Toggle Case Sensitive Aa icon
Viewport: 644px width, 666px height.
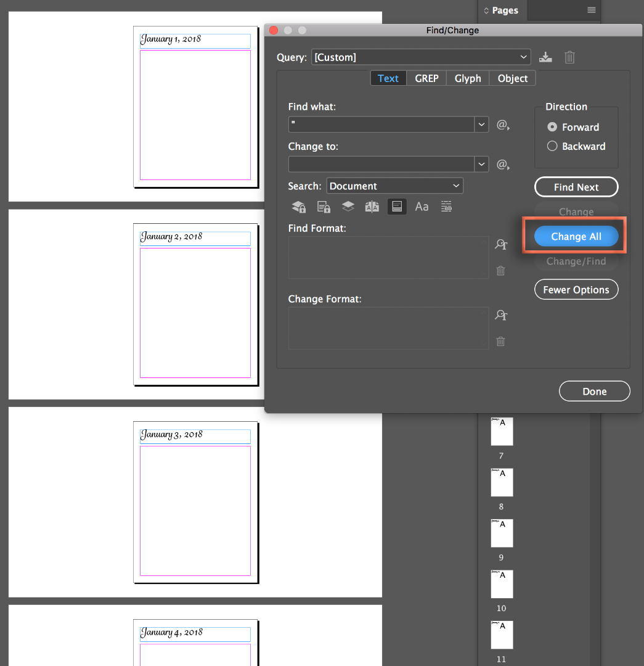click(422, 207)
